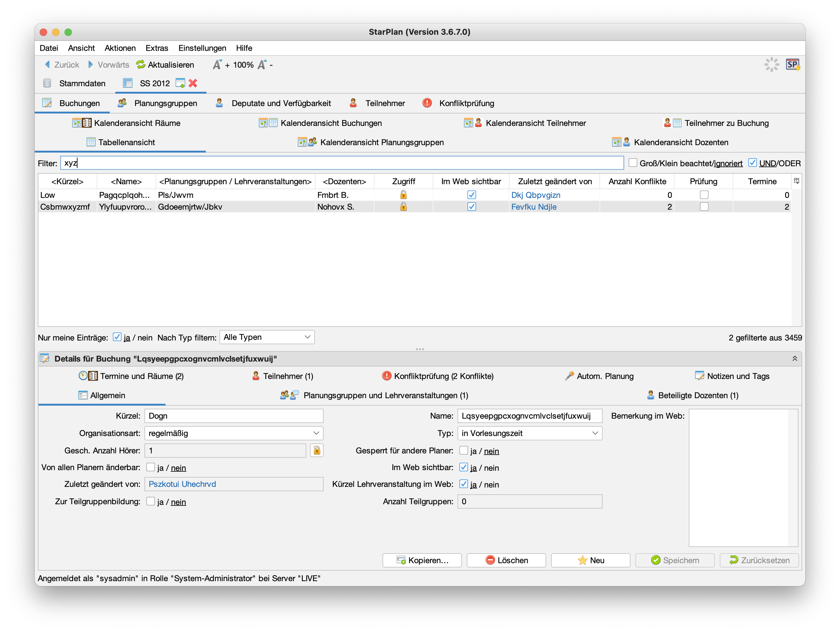
Task: Click the lock icon beside Gesch. Anzahl Hörer
Action: point(317,450)
